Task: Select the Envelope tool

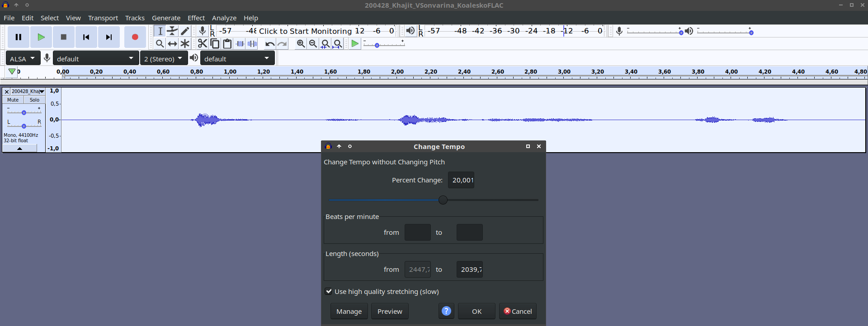Action: [172, 31]
